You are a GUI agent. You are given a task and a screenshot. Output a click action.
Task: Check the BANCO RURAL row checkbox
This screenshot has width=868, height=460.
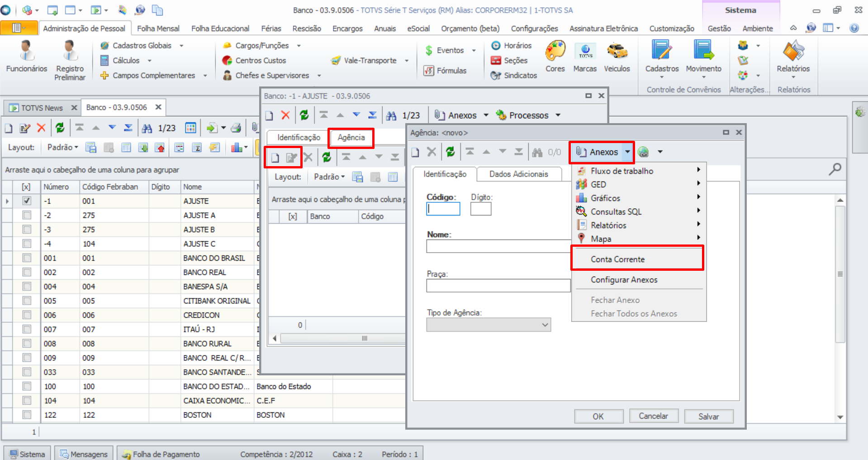27,344
